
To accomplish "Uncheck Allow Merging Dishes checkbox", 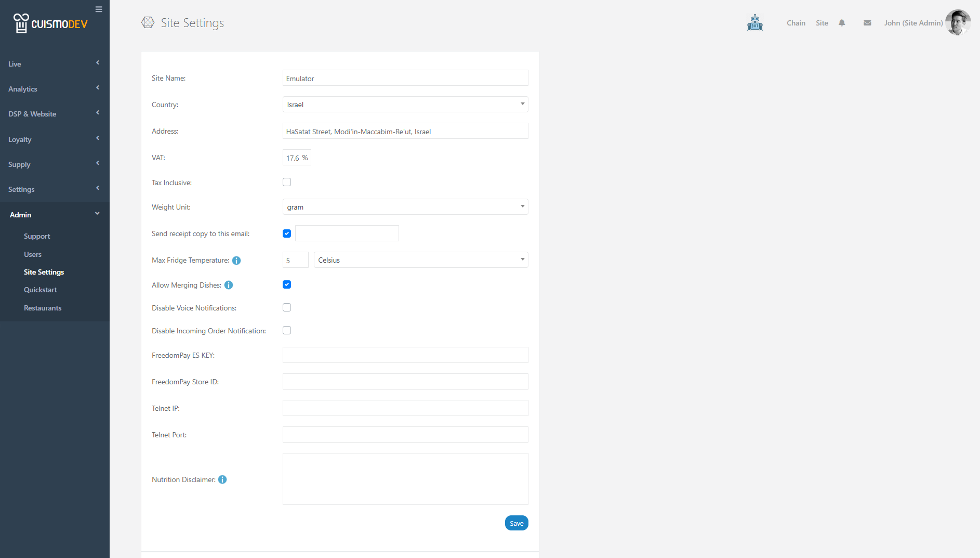I will 287,284.
